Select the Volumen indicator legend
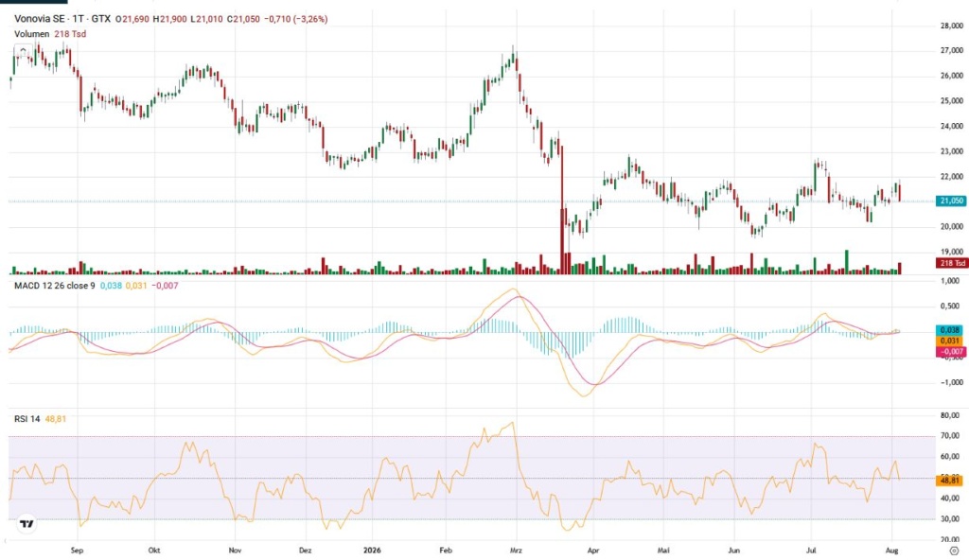Screen dimensions: 969x560 [31, 34]
